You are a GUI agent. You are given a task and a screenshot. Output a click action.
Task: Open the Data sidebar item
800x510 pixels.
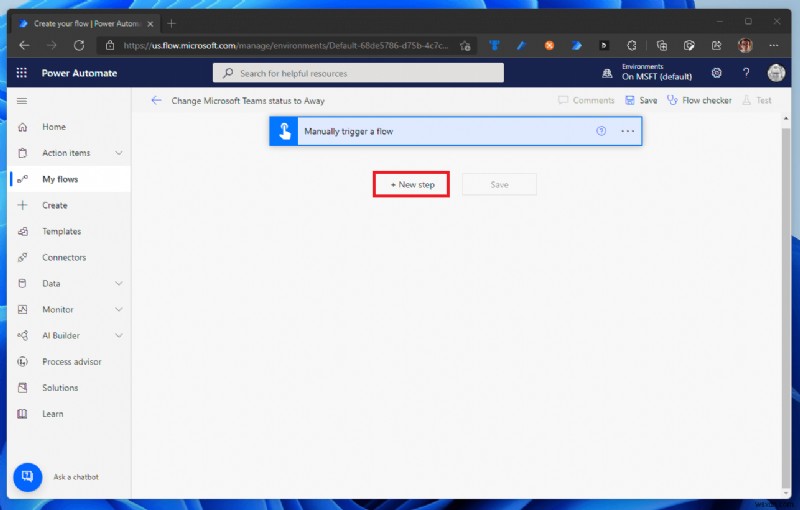click(51, 284)
